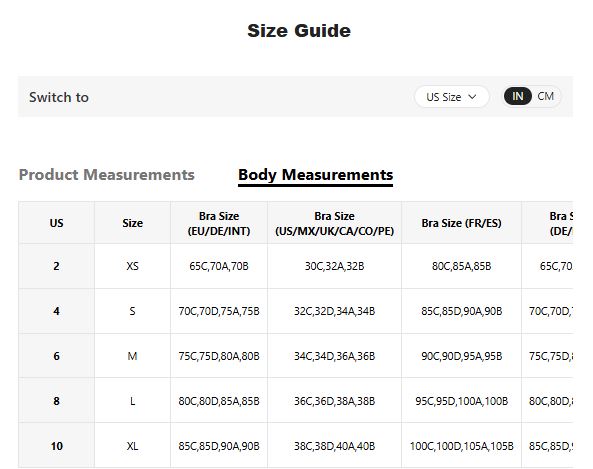Switch to Product Measurements tab
Screen dimensions: 593x469
(x=107, y=175)
